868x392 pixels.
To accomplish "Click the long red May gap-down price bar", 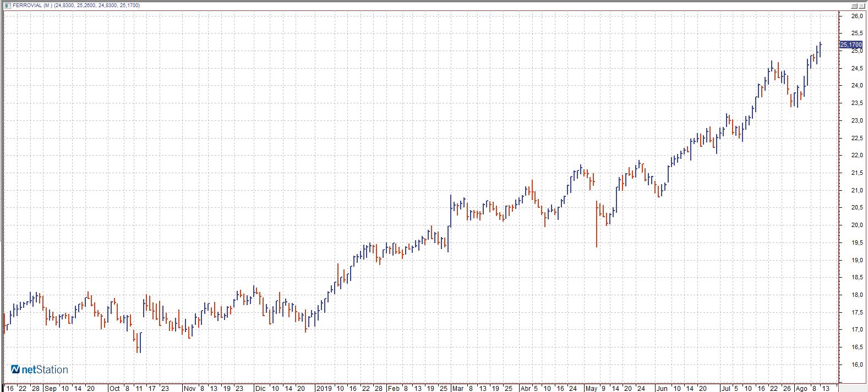I will click(597, 224).
